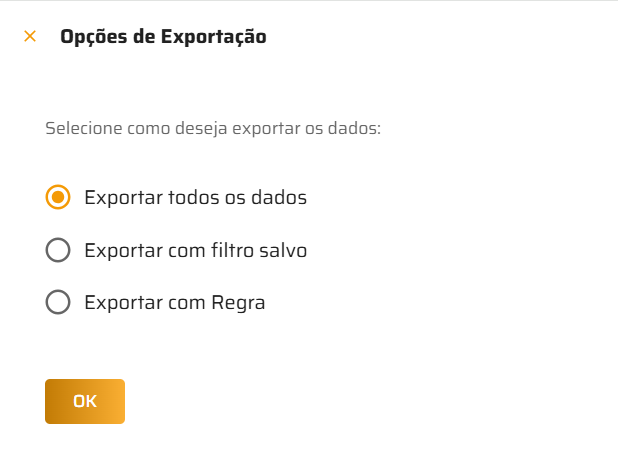Image resolution: width=618 pixels, height=466 pixels.
Task: Click the 'Opções de Exportação' dialog title
Action: [163, 38]
